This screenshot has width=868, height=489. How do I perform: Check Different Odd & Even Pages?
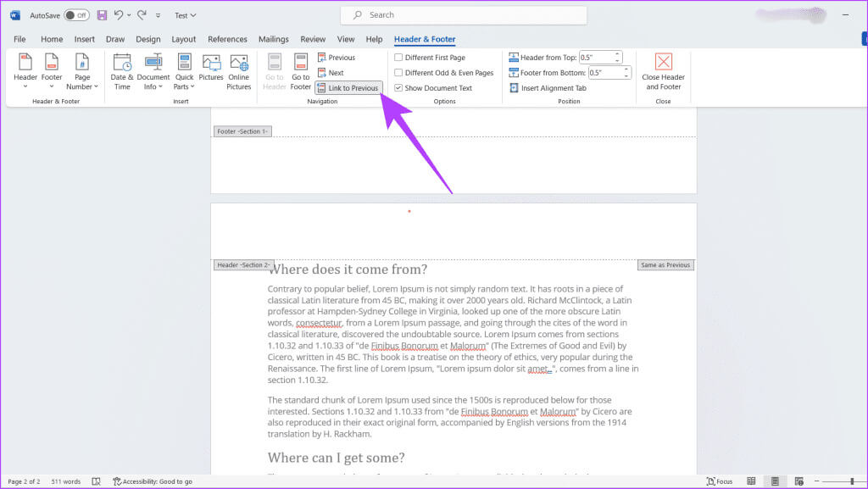(398, 73)
